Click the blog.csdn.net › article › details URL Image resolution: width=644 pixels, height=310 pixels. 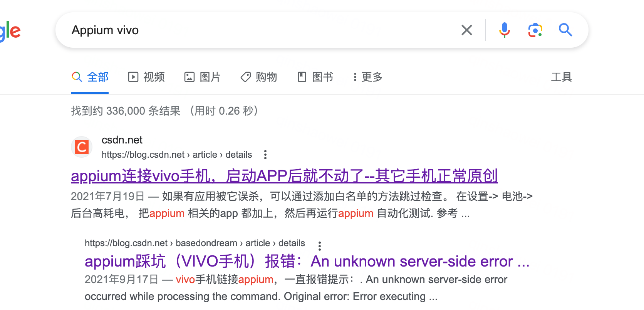(177, 155)
